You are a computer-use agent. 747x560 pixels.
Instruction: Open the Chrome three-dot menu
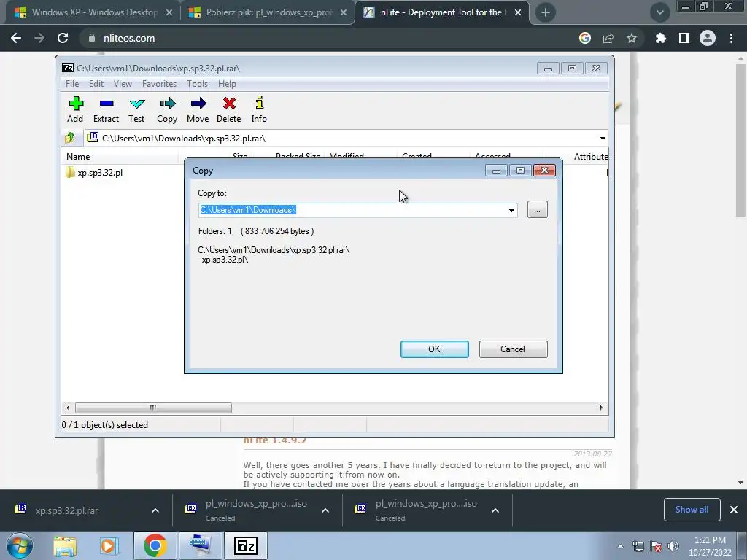pos(731,38)
